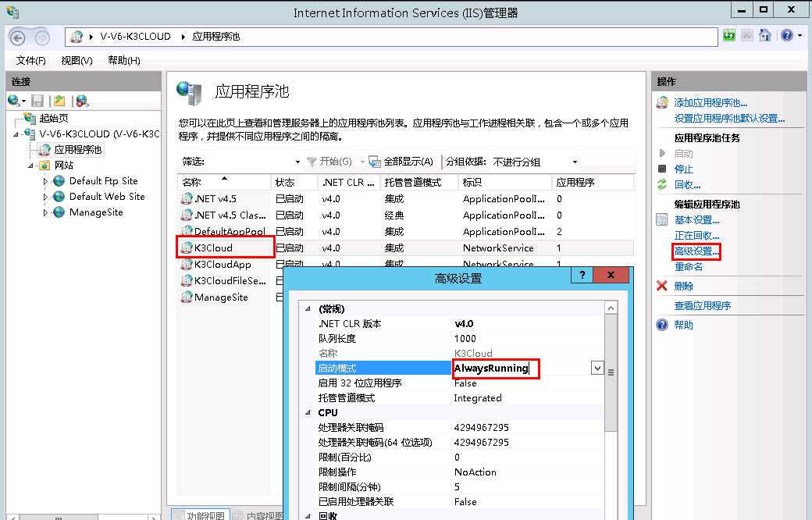Click the 重命名 action link

688,267
